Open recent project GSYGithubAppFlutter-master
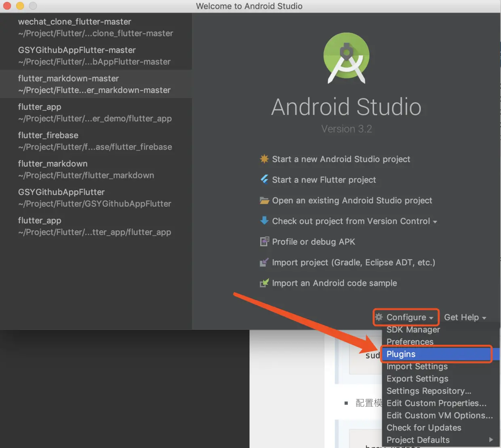501x448 pixels. pyautogui.click(x=96, y=56)
